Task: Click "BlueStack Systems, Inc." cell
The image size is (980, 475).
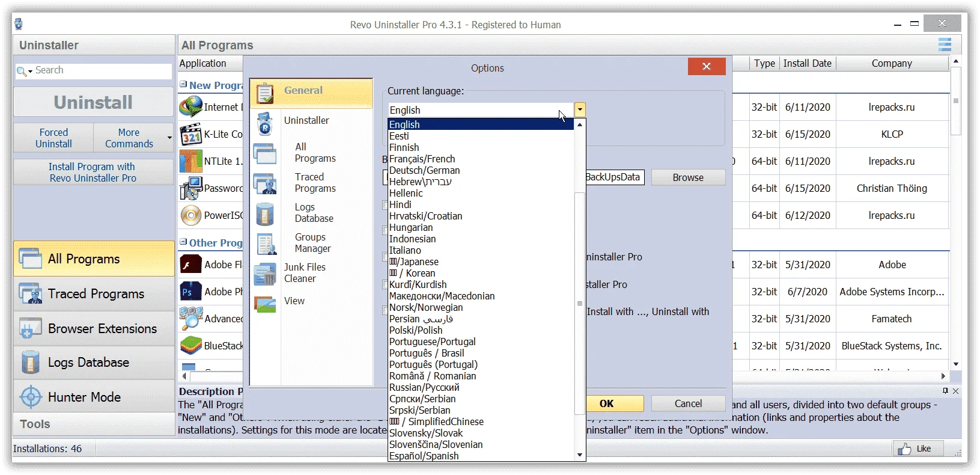Action: [x=892, y=346]
